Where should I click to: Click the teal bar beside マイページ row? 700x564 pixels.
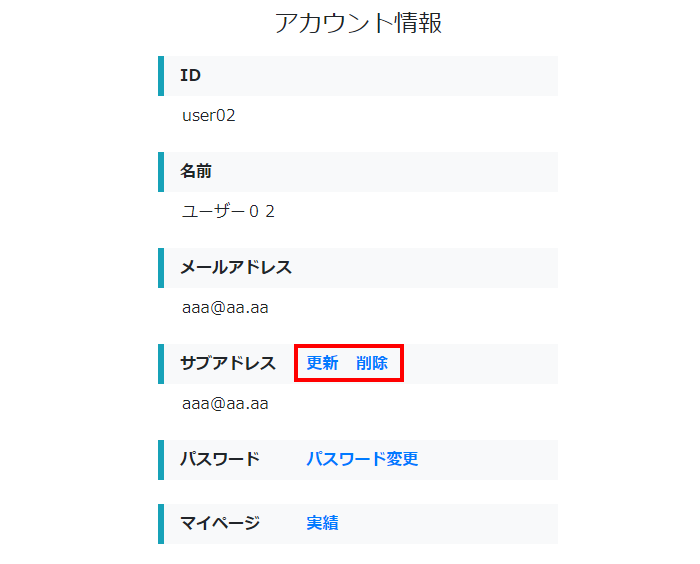pos(161,524)
